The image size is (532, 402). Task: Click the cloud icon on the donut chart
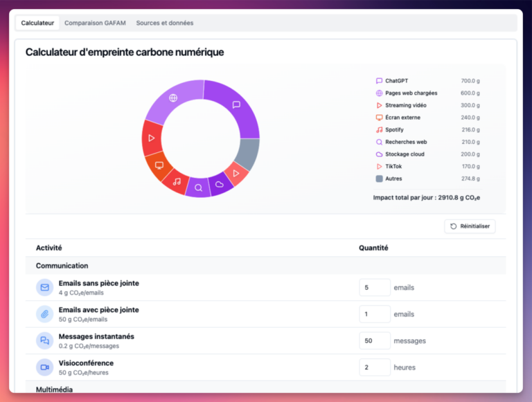[220, 184]
